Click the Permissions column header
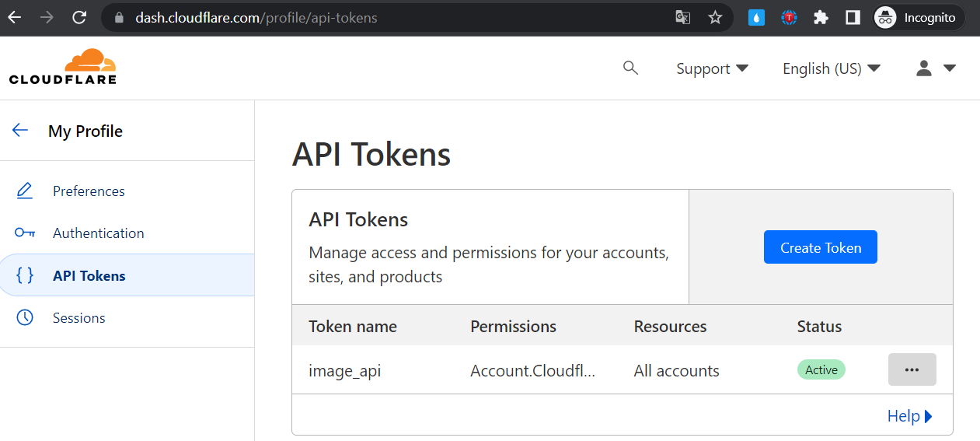The height and width of the screenshot is (441, 980). coord(514,326)
